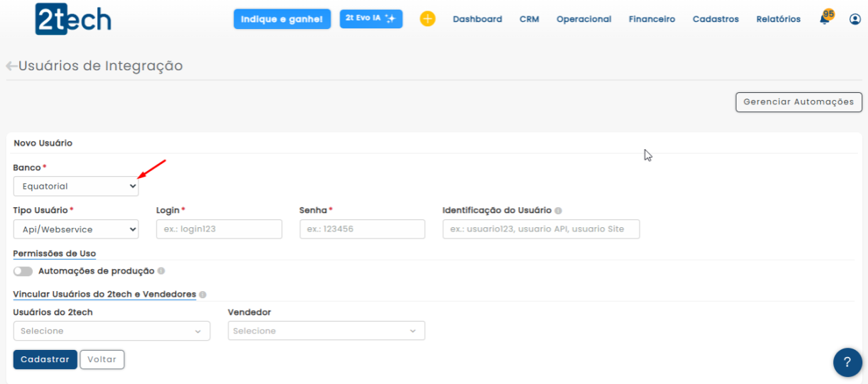Go to the Dashboard menu
Image resolution: width=868 pixels, height=384 pixels.
[477, 19]
